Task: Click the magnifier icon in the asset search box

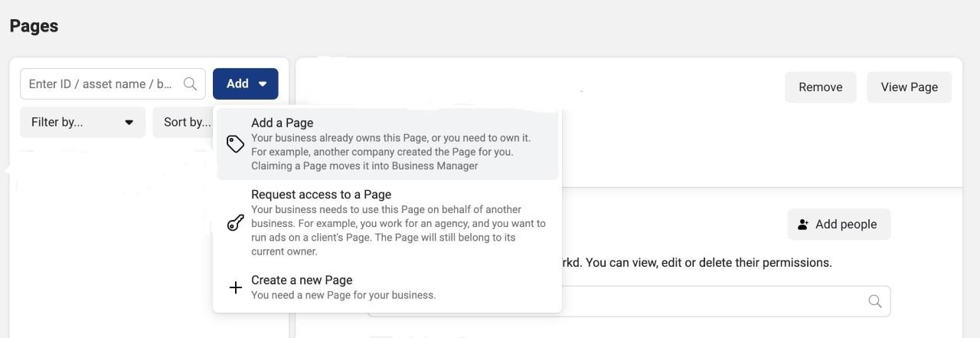Action: tap(190, 84)
